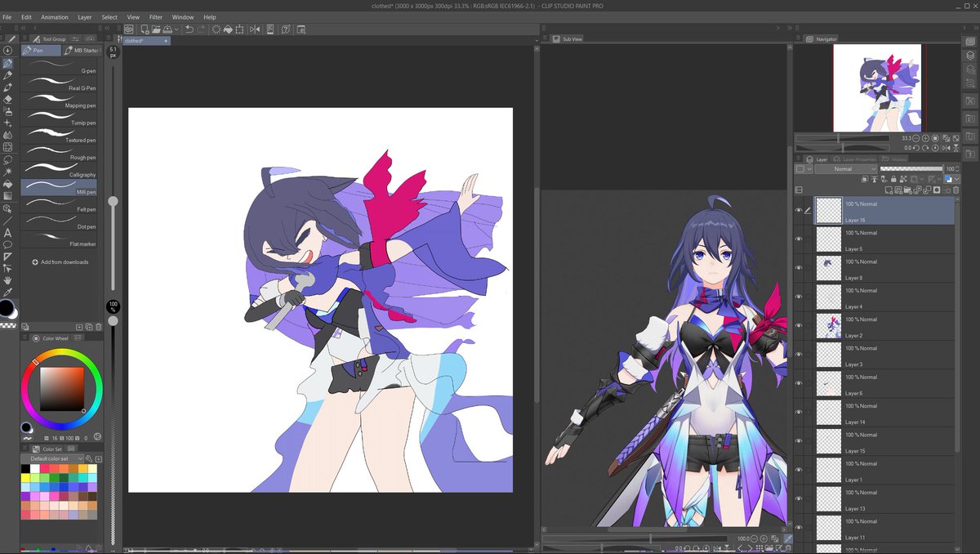Select the Balloon tool
The image size is (980, 554).
7,244
